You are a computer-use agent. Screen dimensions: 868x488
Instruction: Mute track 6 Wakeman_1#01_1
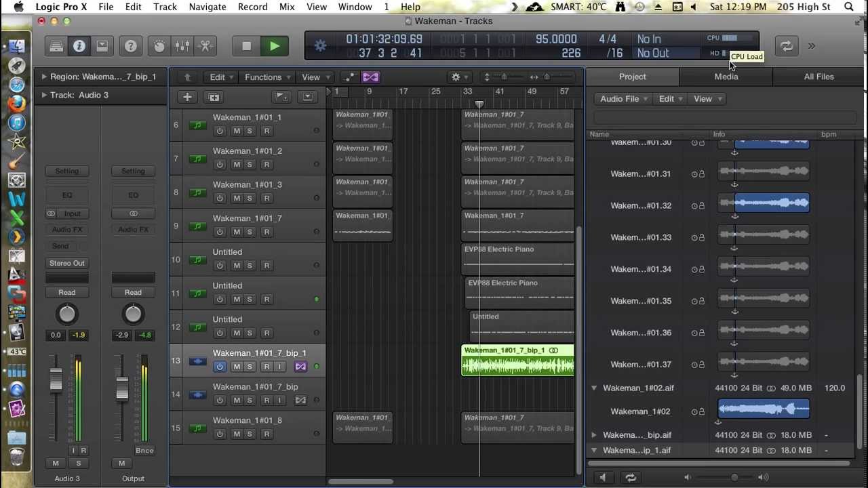coord(237,131)
